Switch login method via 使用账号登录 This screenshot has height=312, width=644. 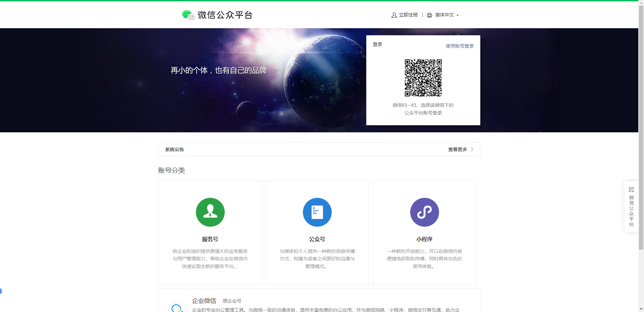pyautogui.click(x=459, y=46)
